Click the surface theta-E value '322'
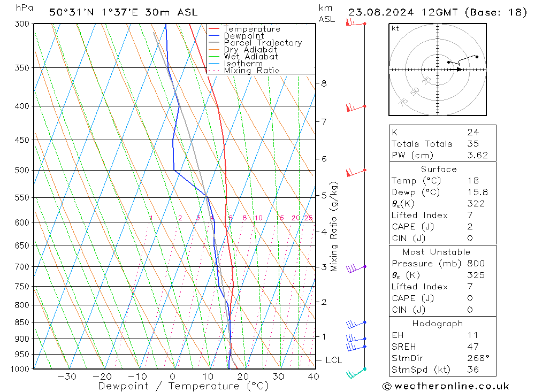Image resolution: width=535 pixels, height=392 pixels. click(x=476, y=204)
